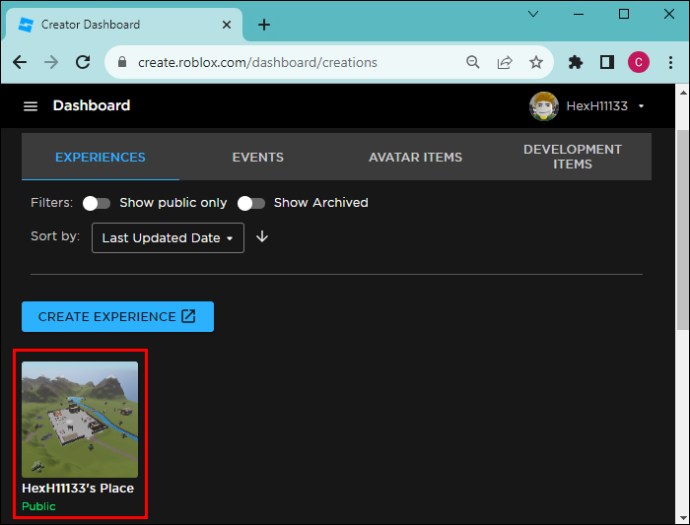Open the tab search chevron
Image resolution: width=690 pixels, height=525 pixels.
(533, 14)
